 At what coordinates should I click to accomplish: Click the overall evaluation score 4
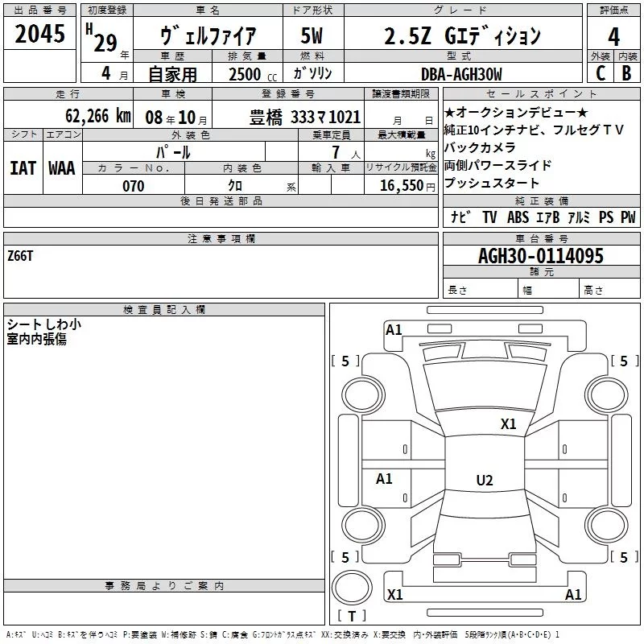coord(613,37)
